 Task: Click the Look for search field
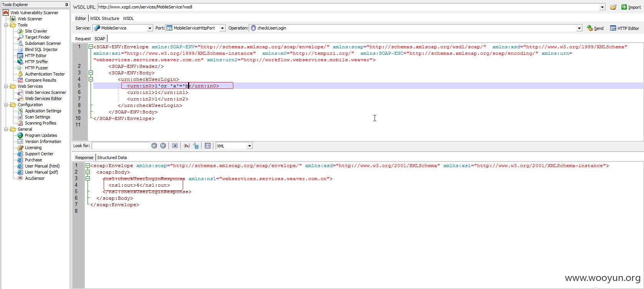(121, 146)
